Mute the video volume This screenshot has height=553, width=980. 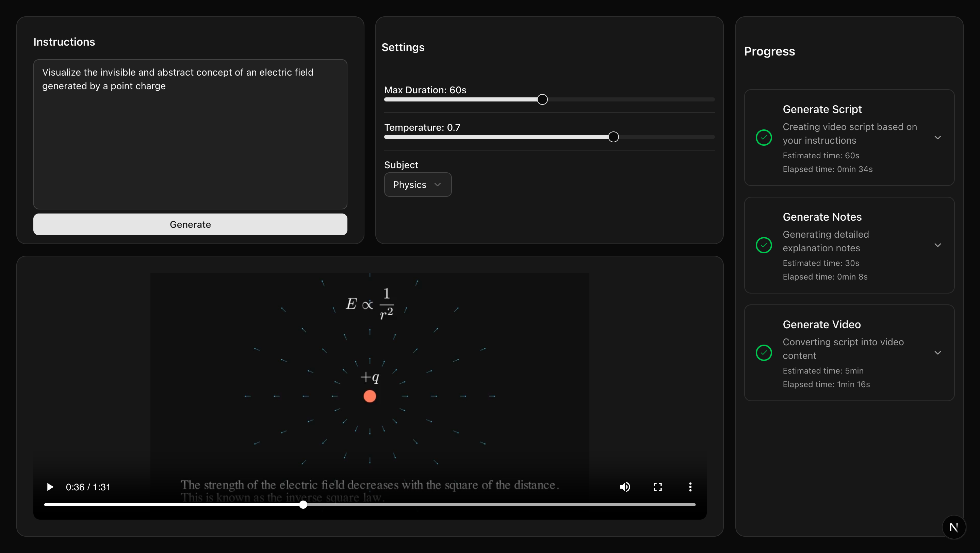coord(625,487)
